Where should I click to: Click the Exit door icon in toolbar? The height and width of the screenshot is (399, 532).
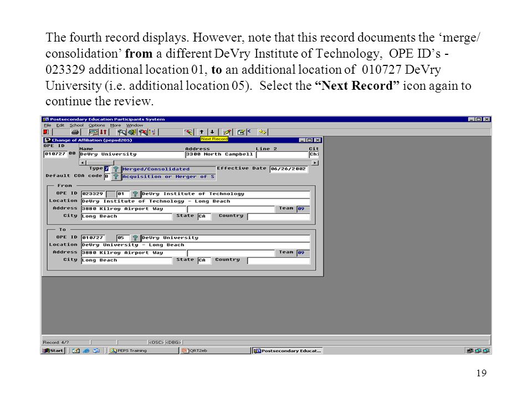pyautogui.click(x=46, y=132)
